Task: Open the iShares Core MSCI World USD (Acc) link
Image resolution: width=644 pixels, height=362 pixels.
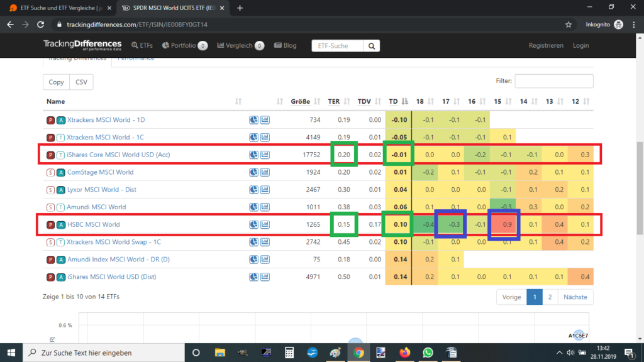Action: pyautogui.click(x=118, y=155)
